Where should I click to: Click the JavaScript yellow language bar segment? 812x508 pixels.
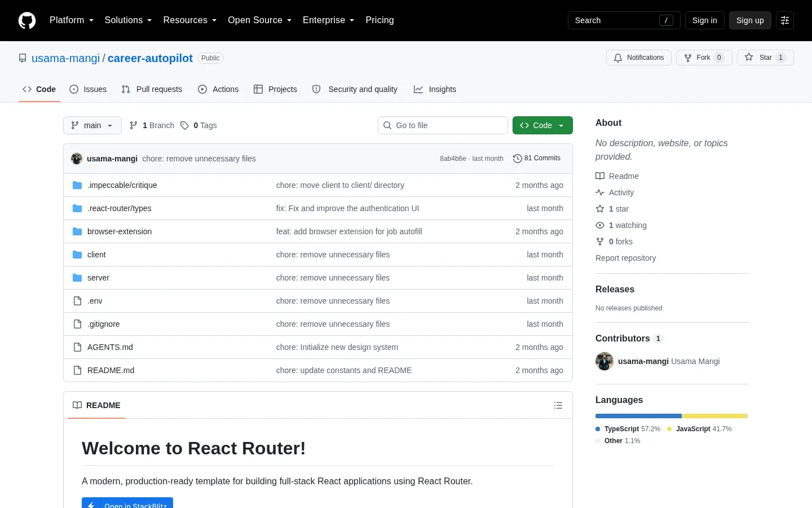pos(714,416)
